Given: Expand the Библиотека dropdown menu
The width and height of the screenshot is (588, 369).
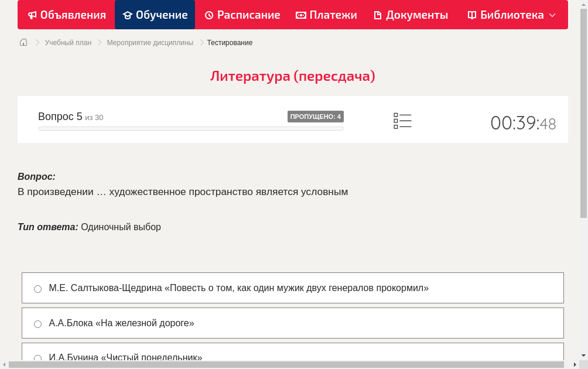Looking at the screenshot, I should click(x=552, y=15).
